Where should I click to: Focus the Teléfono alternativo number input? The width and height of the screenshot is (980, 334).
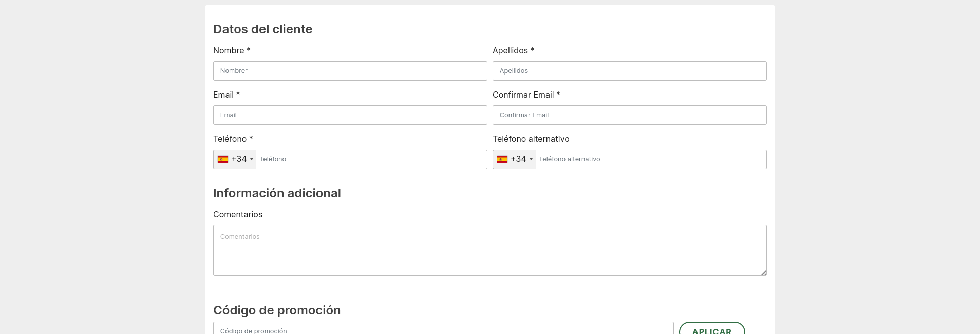[x=651, y=159]
